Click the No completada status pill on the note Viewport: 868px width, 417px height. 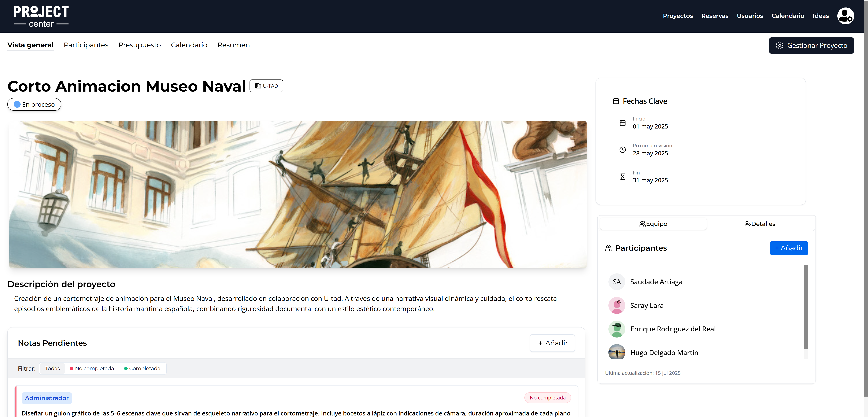(547, 398)
